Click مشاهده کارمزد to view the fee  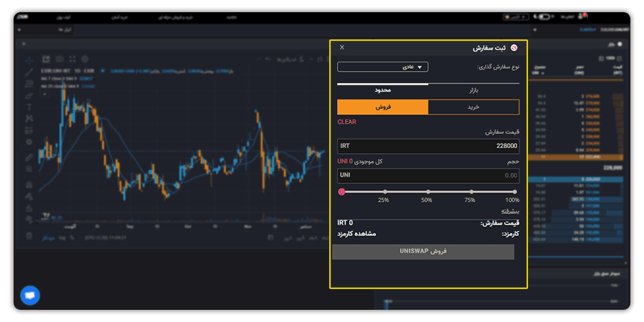(356, 234)
